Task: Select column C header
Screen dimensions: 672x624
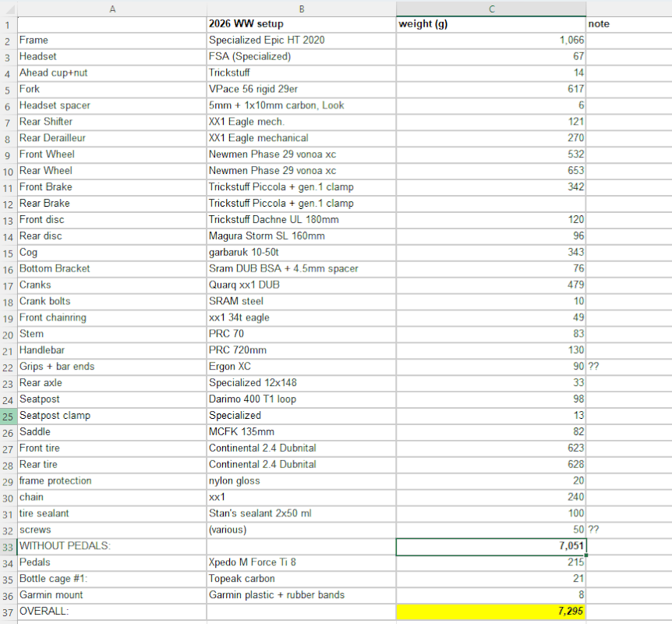Action: tap(491, 9)
